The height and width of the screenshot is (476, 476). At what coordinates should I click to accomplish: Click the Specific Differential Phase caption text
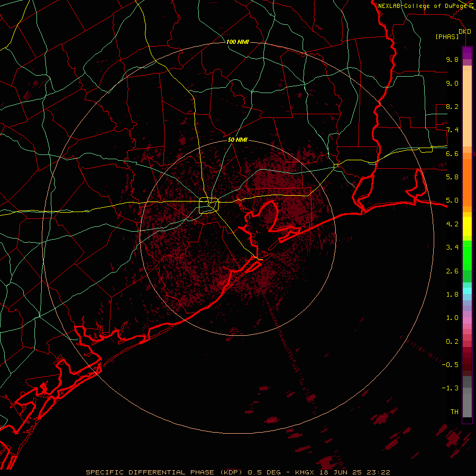[x=237, y=472]
